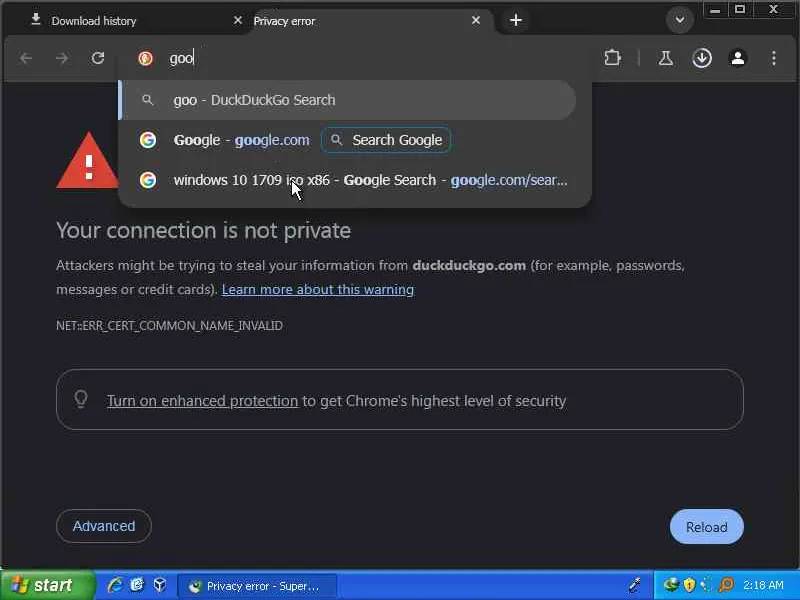This screenshot has width=800, height=600.
Task: Click the Google logo beside google.com suggestion
Action: pos(148,140)
